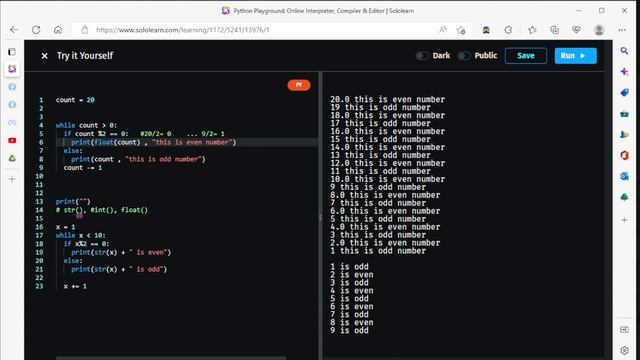This screenshot has height=360, width=640.
Task: Open the Shopping tag sidebar icon
Action: [x=624, y=93]
